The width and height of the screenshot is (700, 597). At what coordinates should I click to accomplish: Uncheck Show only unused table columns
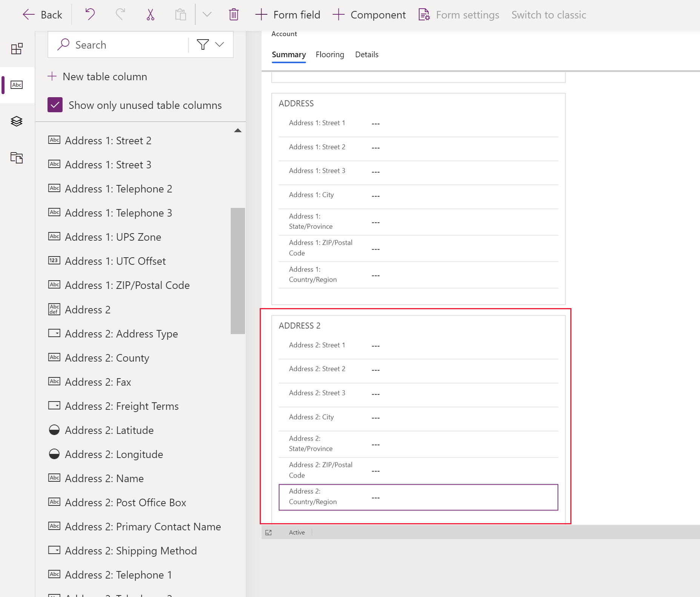tap(55, 105)
